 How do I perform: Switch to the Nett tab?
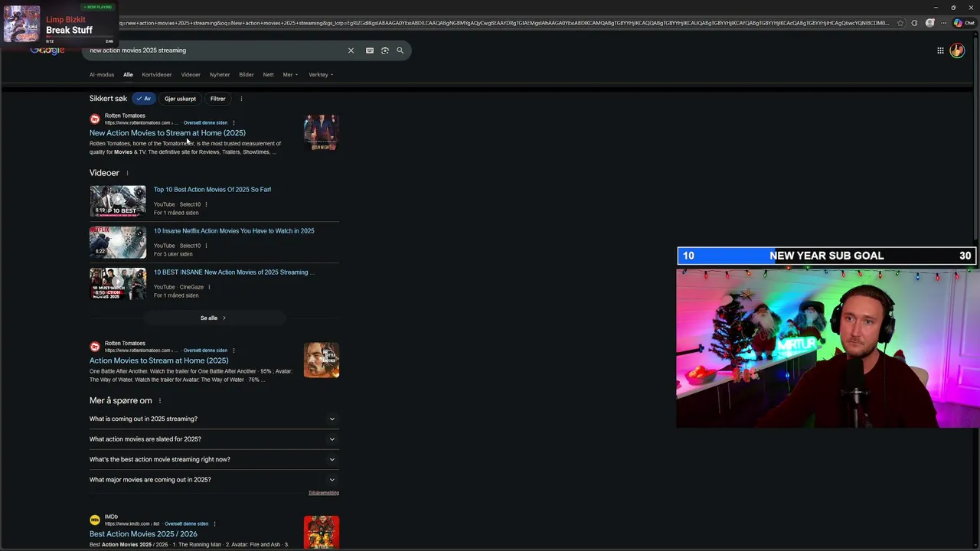(268, 75)
